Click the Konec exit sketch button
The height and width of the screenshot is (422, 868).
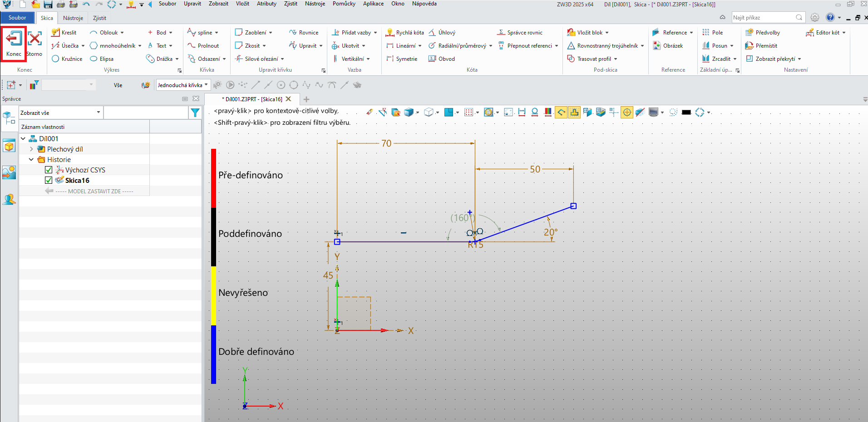tap(14, 43)
